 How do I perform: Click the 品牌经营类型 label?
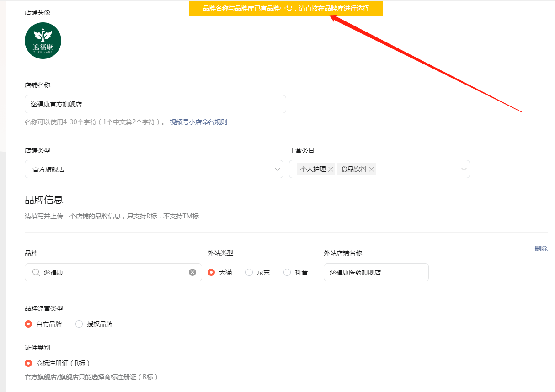tap(44, 308)
